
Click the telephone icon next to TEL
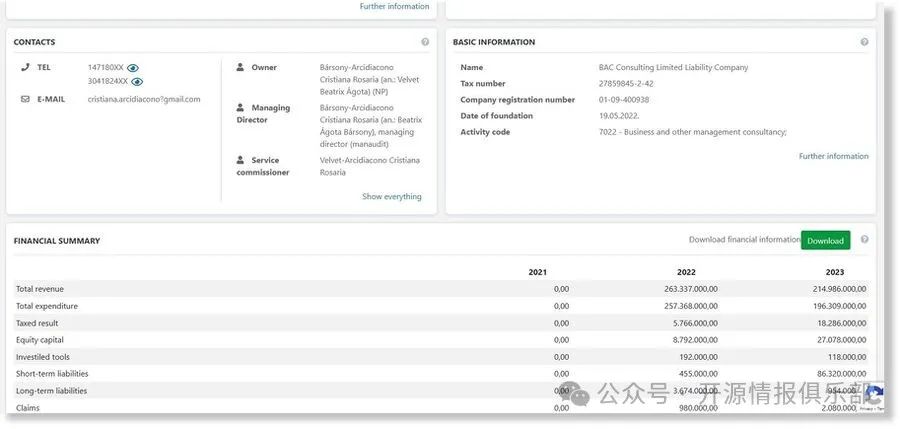point(25,67)
